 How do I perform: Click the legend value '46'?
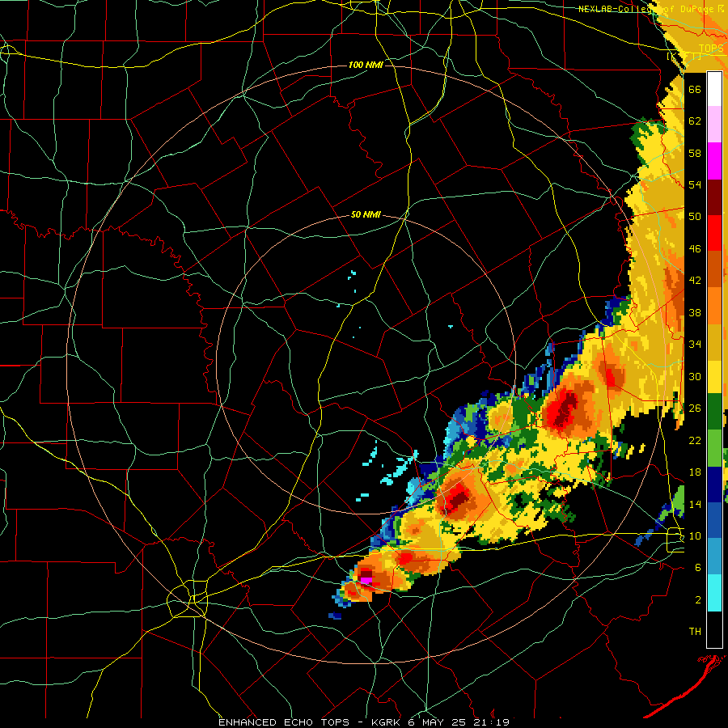point(695,249)
